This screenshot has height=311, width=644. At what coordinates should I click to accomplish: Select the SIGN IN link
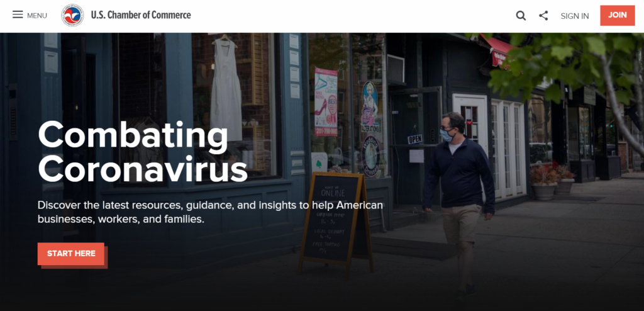pyautogui.click(x=575, y=16)
